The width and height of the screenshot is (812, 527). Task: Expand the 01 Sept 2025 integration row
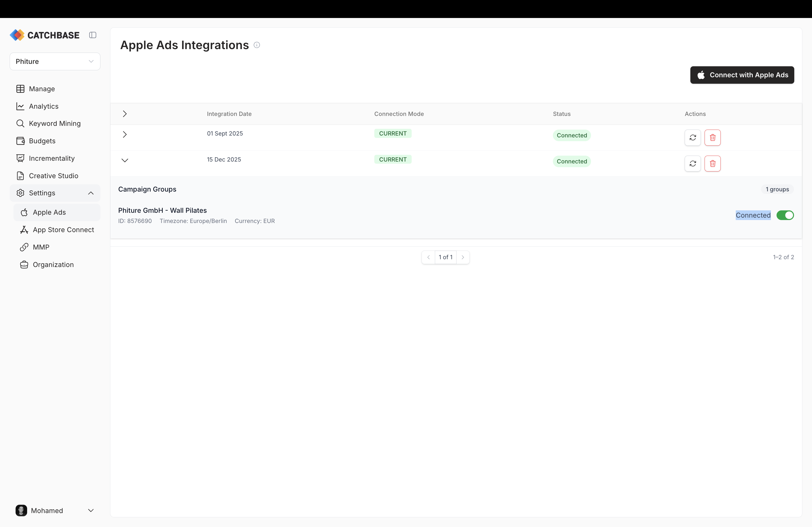[x=125, y=134]
